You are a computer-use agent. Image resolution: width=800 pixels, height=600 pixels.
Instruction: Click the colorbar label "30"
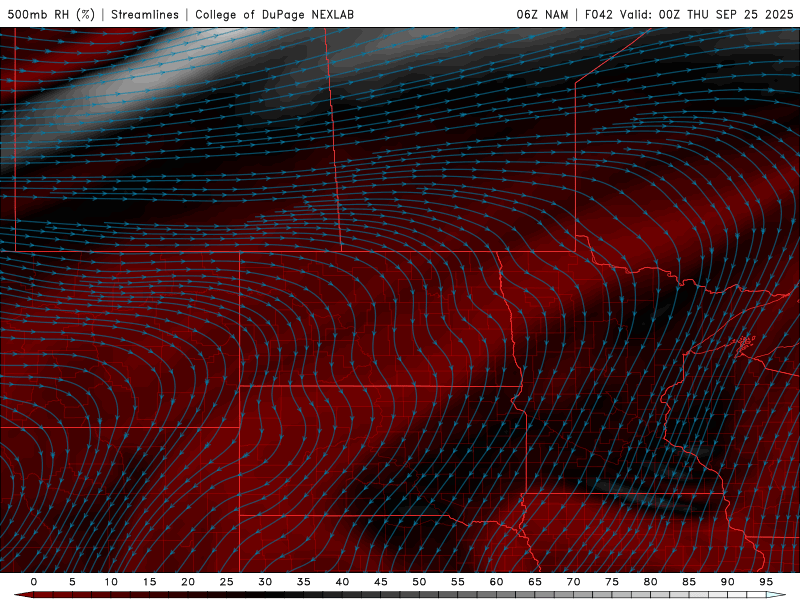tap(265, 582)
